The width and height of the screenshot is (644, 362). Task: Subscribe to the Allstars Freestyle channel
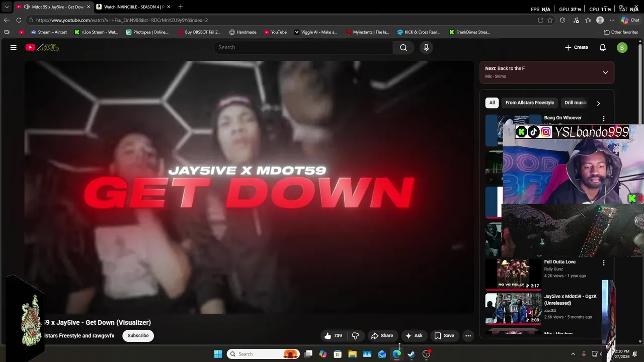pyautogui.click(x=138, y=336)
